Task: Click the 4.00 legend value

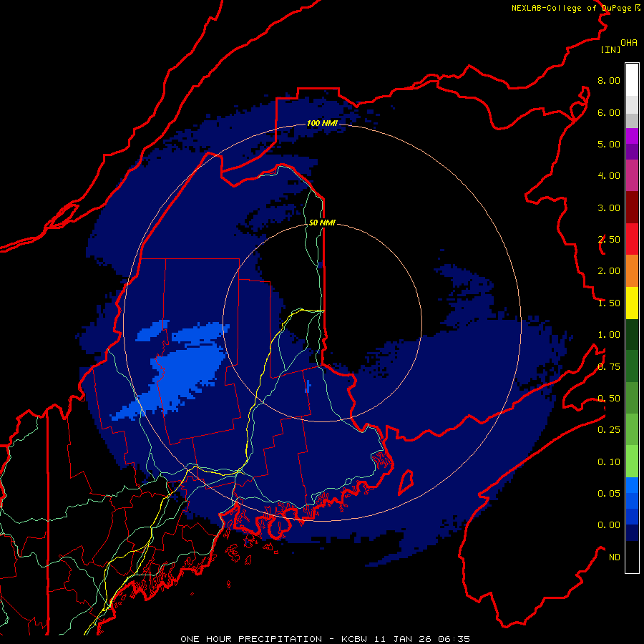Action: pyautogui.click(x=609, y=176)
